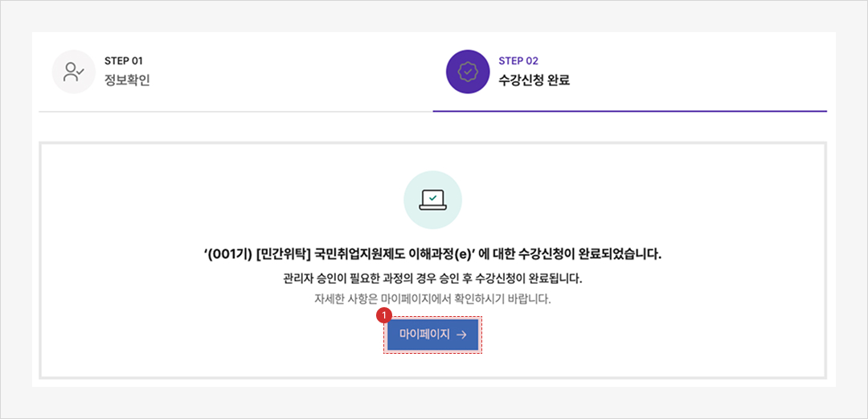
Task: Click the 관리자 승인 notice sentence
Action: click(432, 279)
